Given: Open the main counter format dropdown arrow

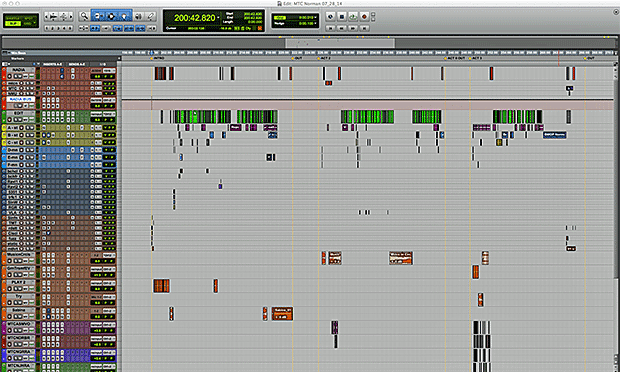Looking at the screenshot, I should coord(218,18).
